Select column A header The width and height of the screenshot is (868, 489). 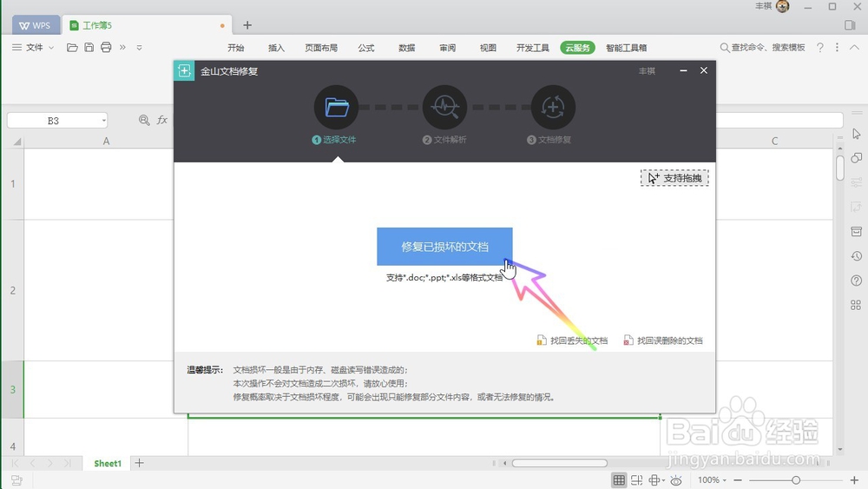click(x=106, y=142)
